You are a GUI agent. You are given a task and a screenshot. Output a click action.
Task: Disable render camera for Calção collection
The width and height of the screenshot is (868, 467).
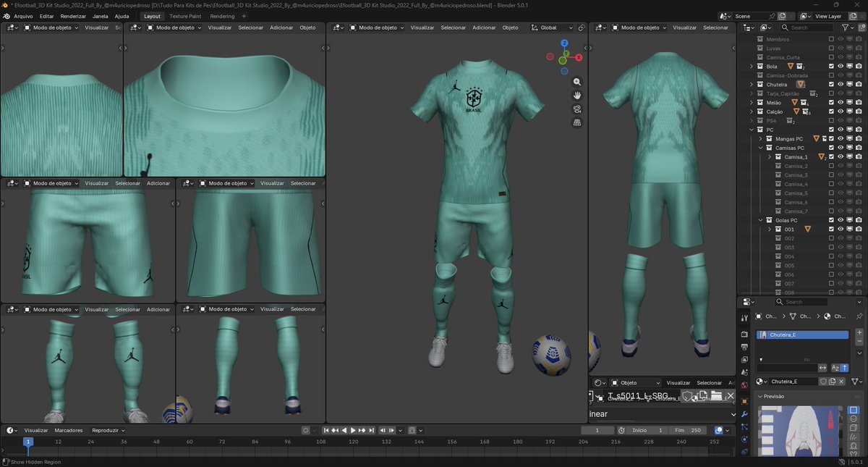859,112
